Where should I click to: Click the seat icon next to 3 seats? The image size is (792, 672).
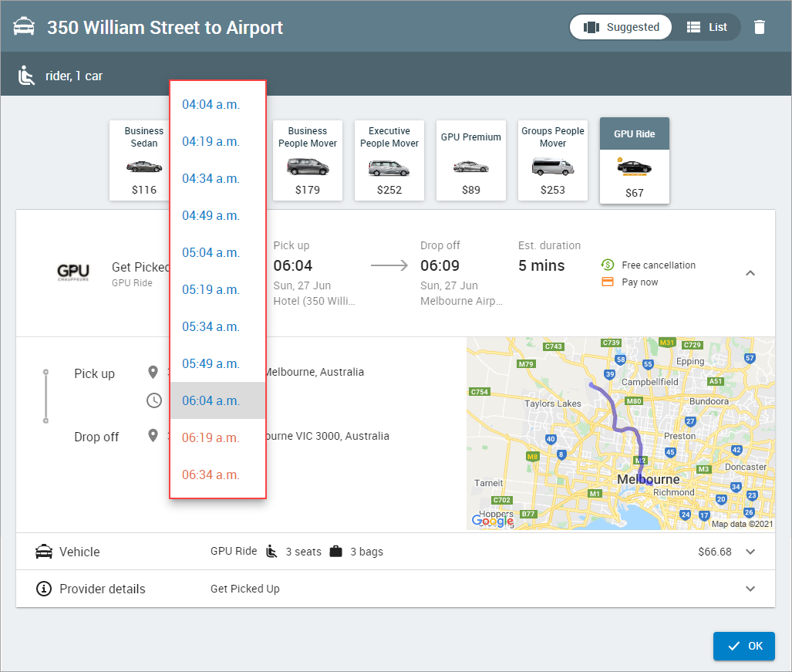pos(271,551)
